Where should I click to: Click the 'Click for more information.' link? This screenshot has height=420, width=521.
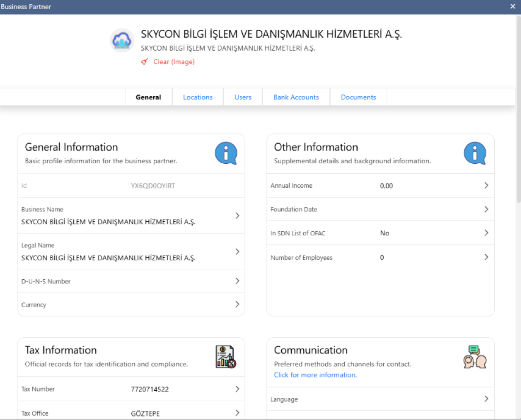pyautogui.click(x=315, y=375)
